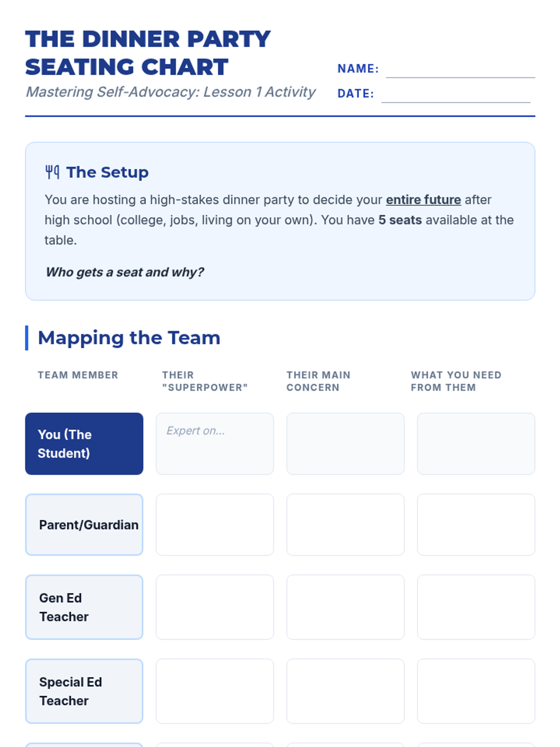560x747 pixels.
Task: Select the student's What You Need box
Action: [x=476, y=444]
